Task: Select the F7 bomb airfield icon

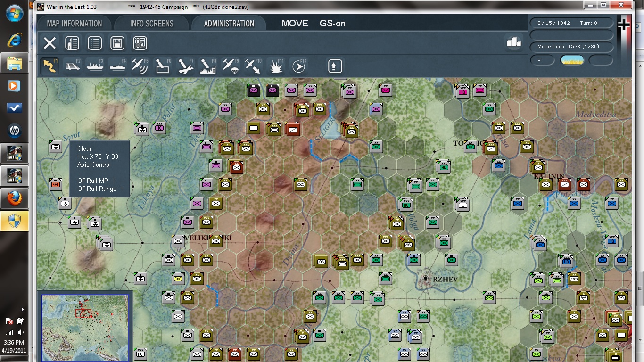Action: [x=185, y=66]
